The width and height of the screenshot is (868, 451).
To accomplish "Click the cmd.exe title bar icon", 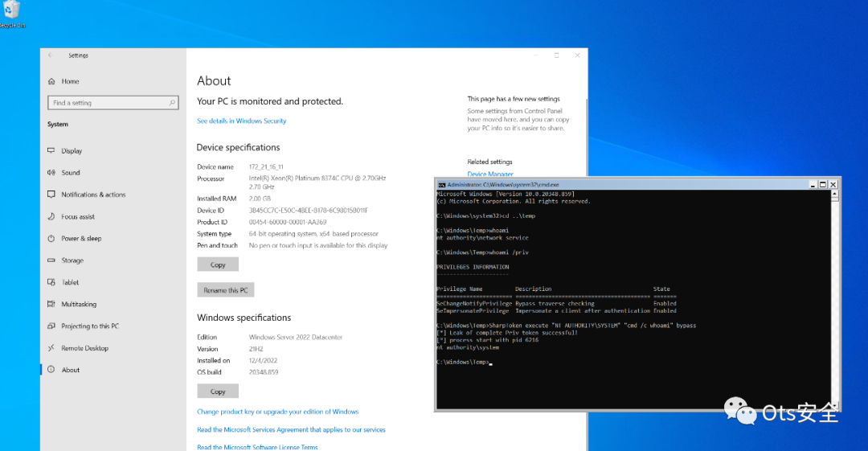I will click(x=442, y=185).
